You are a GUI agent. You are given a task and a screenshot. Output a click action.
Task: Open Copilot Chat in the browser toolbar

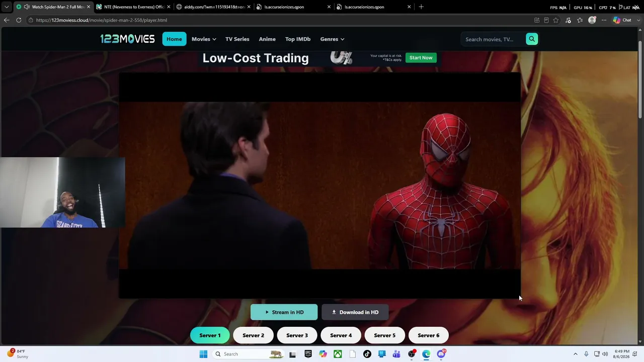622,20
